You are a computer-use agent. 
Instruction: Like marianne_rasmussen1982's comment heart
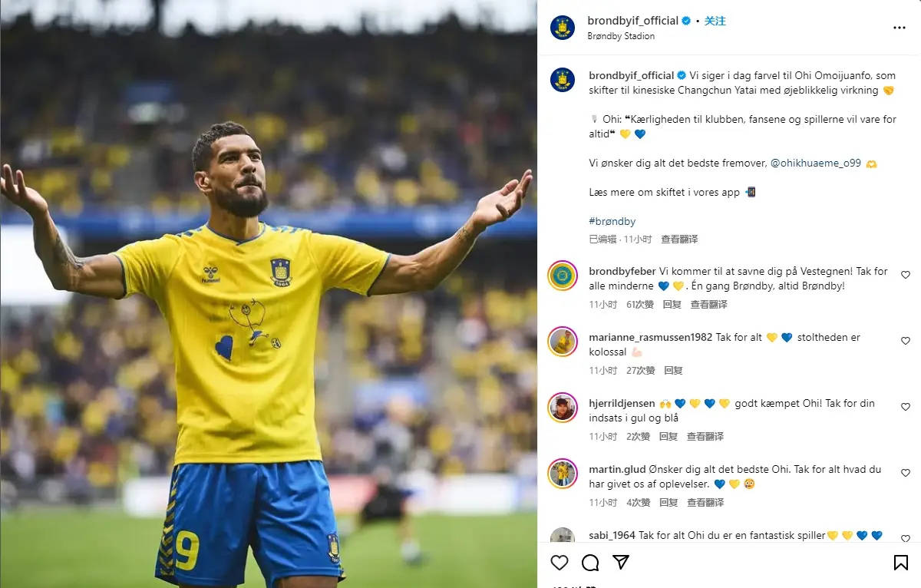click(906, 341)
